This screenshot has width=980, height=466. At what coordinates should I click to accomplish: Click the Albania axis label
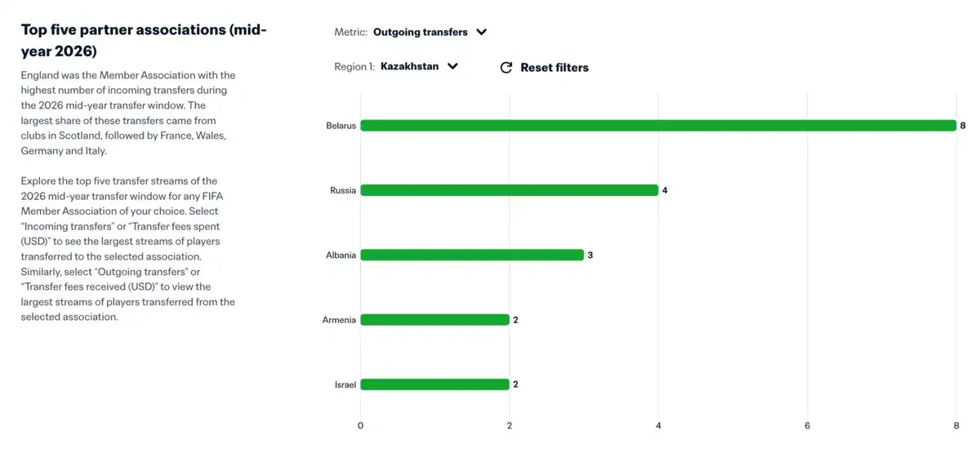click(341, 255)
